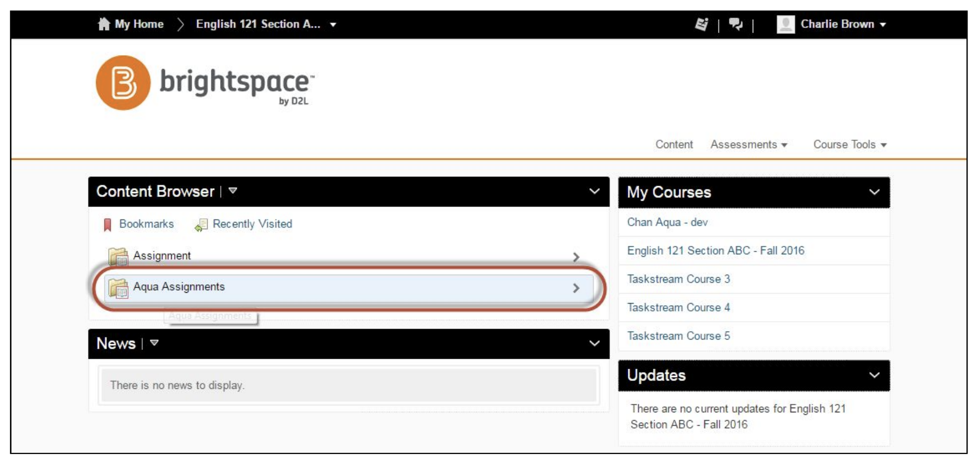980x470 pixels.
Task: Click the Assignment folder icon
Action: 118,256
